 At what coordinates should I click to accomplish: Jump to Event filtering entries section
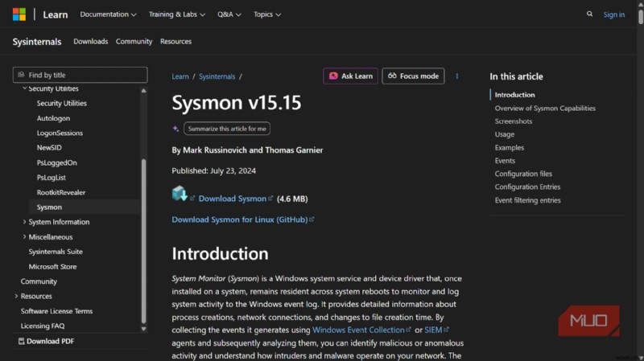[527, 200]
